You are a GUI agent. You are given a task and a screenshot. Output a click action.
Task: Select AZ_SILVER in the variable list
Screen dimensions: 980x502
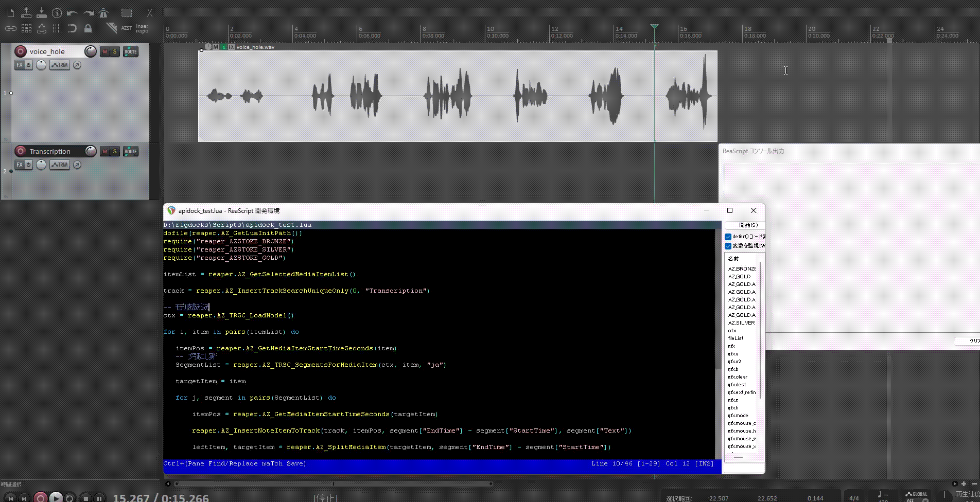pos(741,323)
